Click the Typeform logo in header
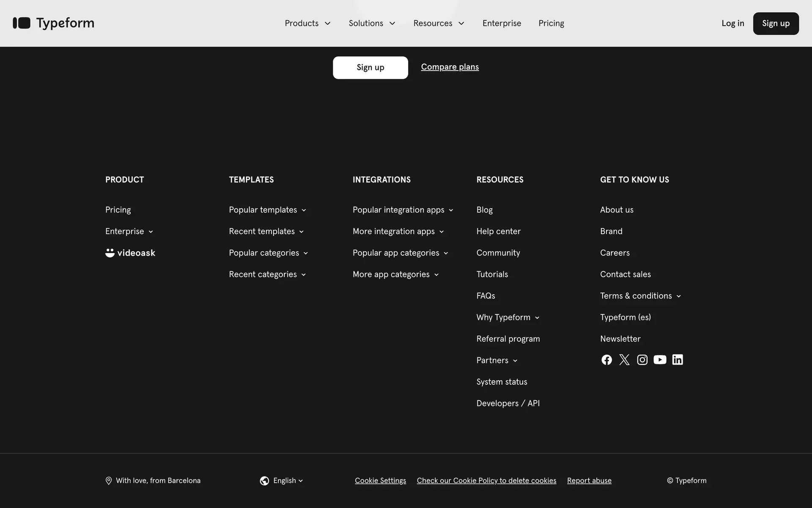 (x=53, y=23)
